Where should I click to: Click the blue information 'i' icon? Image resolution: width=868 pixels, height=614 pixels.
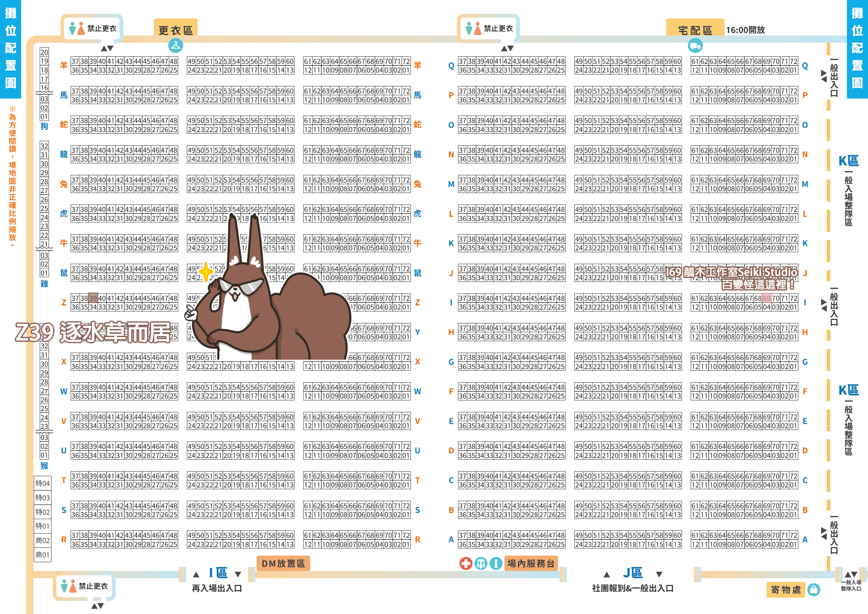coord(496,563)
